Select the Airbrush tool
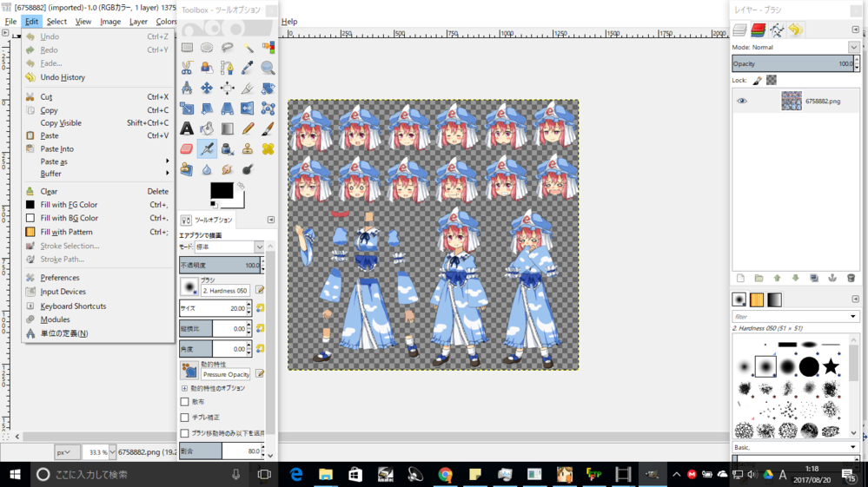Viewport: 868px width, 487px height. coord(207,148)
